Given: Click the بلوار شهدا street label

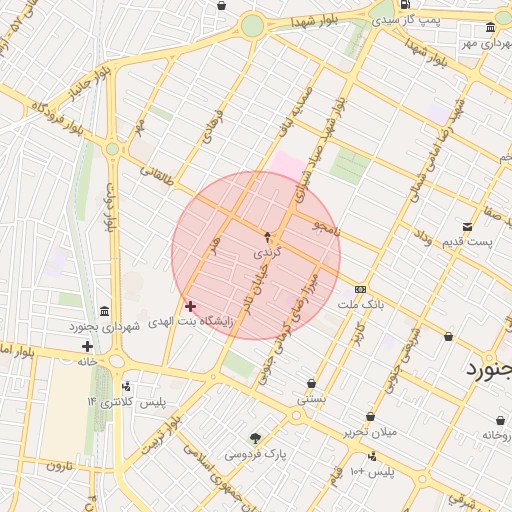Looking at the screenshot, I should tap(315, 21).
